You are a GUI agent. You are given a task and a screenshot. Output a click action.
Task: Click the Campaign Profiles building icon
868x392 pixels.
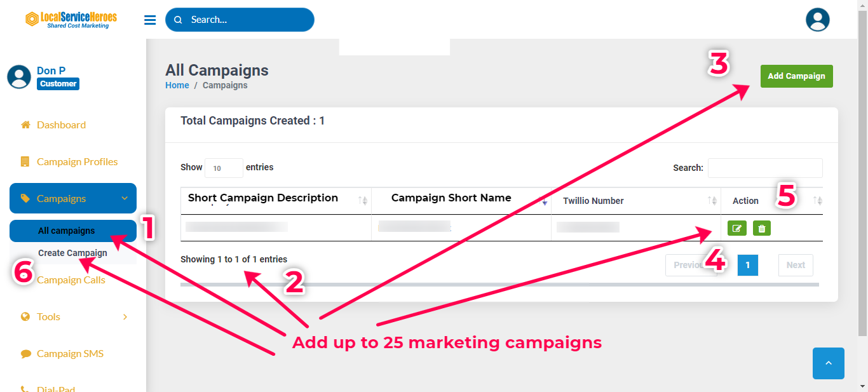(x=25, y=162)
